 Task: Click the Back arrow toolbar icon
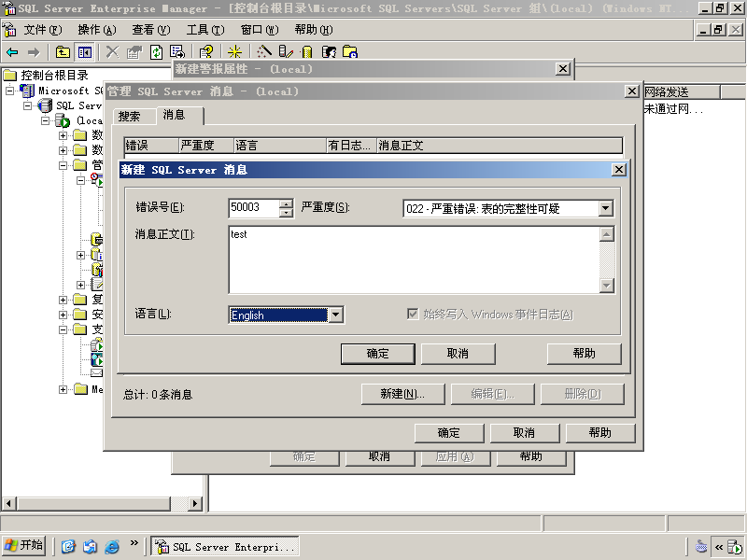click(x=12, y=52)
